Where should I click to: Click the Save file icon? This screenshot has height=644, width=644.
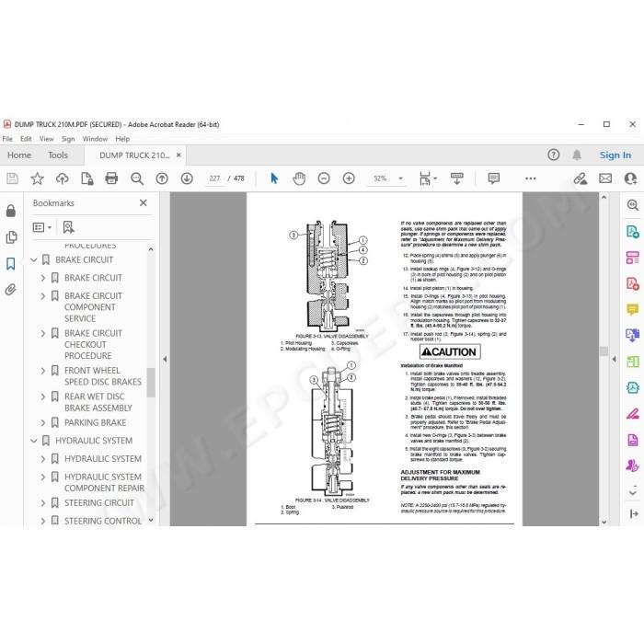point(12,178)
